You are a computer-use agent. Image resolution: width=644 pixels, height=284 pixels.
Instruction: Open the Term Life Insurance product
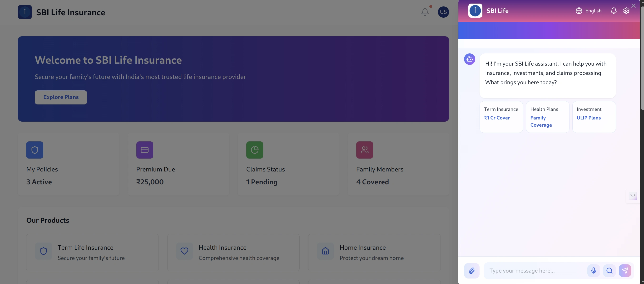(x=92, y=253)
